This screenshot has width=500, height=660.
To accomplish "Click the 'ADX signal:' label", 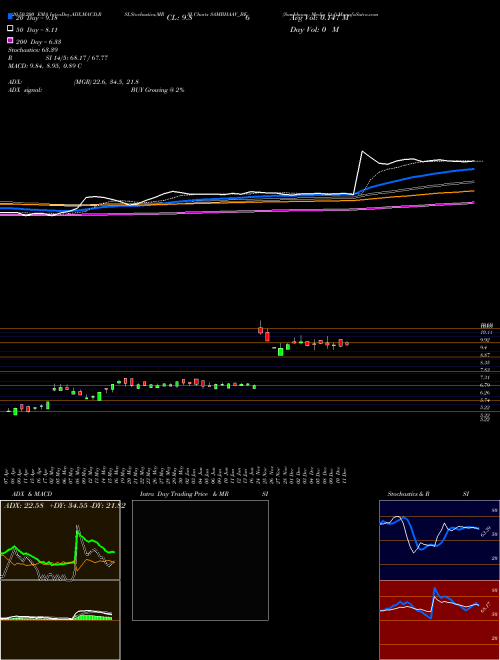I will 24,90.
